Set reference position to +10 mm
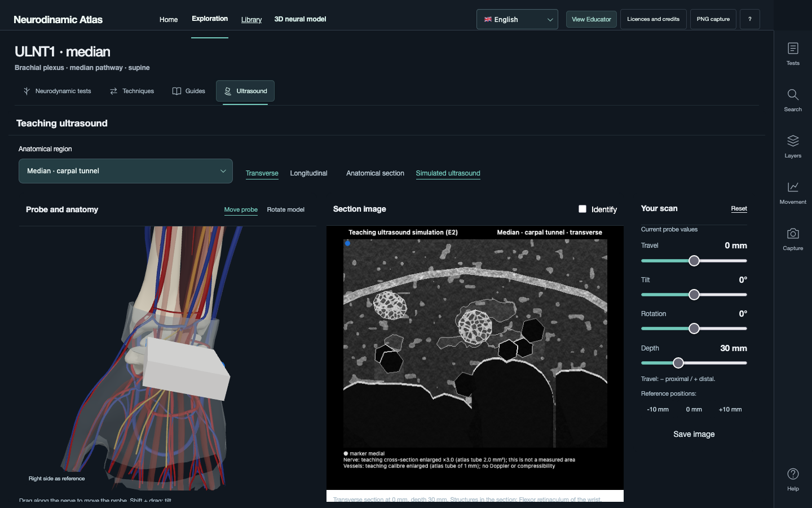Screen dimensions: 812x508 coord(730,409)
